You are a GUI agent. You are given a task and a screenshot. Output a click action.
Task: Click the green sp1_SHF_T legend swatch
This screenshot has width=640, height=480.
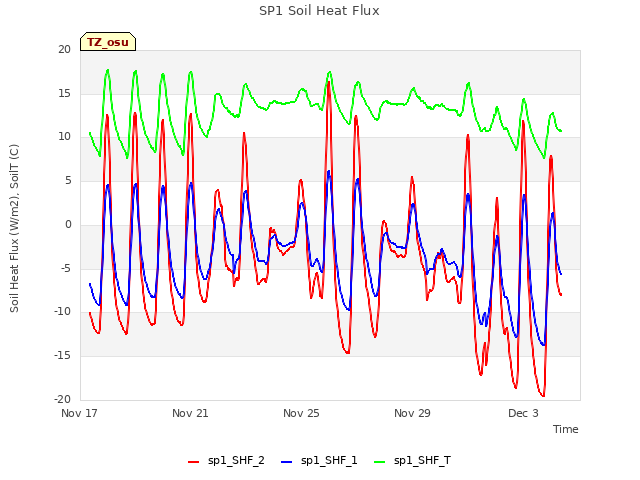[x=380, y=462]
